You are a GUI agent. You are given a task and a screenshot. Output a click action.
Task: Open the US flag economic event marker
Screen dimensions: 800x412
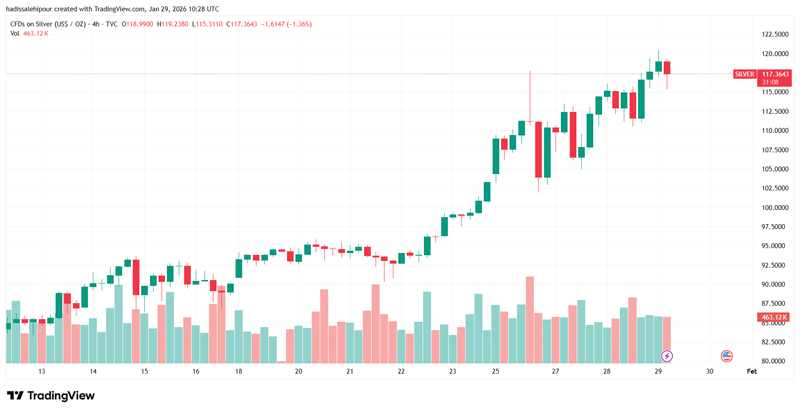click(x=727, y=355)
